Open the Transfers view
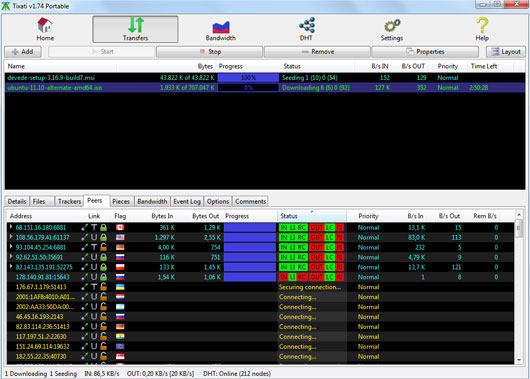530x379 pixels. click(x=135, y=29)
